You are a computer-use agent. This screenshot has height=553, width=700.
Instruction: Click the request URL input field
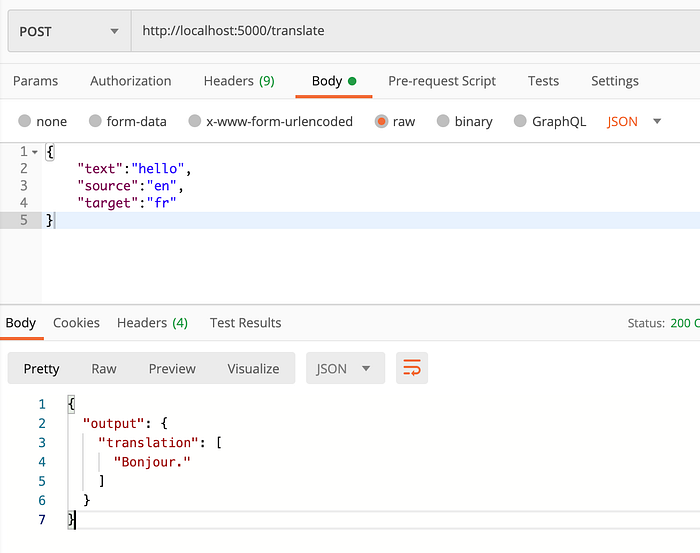(415, 31)
